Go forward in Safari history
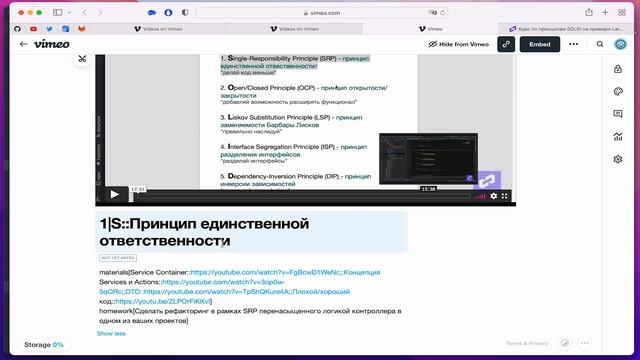The width and height of the screenshot is (640, 360). coord(100,13)
